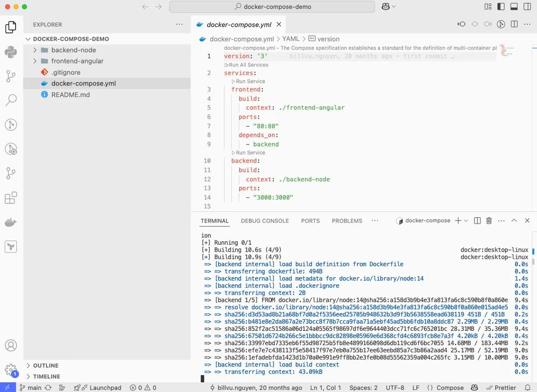Maximize the panel with the up chevron
Image resolution: width=537 pixels, height=392 pixels.
514,221
